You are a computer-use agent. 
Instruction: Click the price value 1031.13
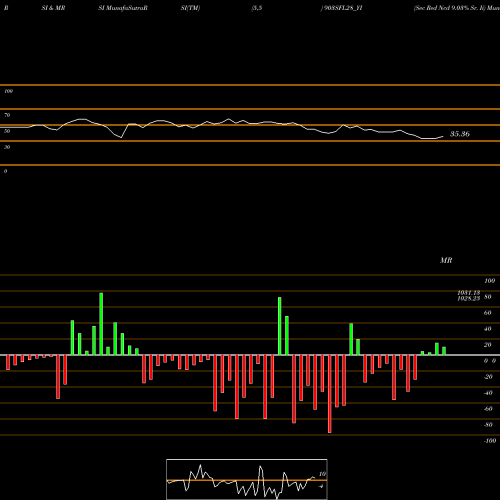click(x=469, y=292)
